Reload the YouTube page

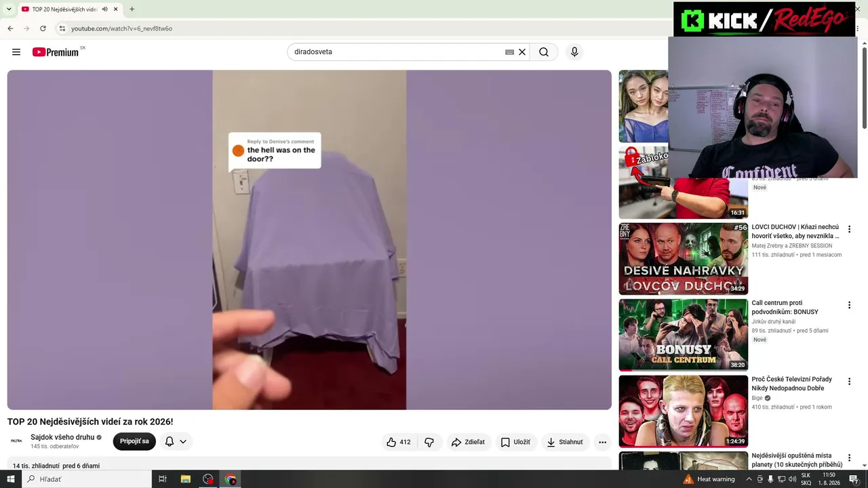tap(43, 28)
